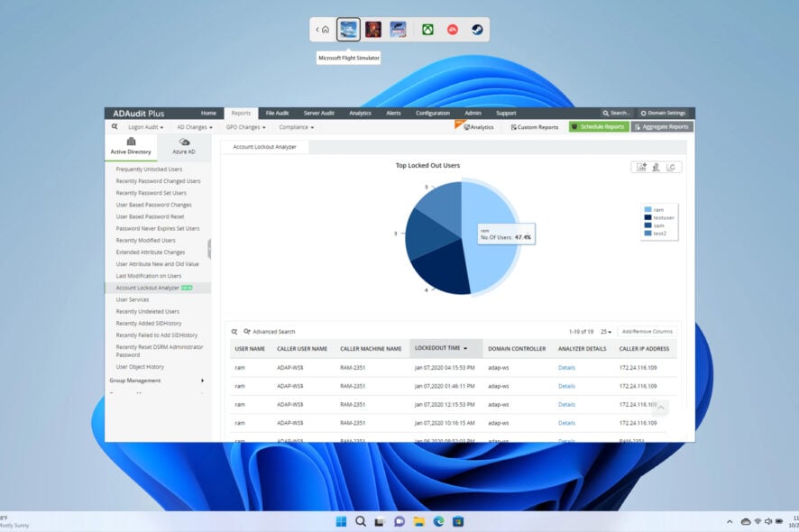
Task: Switch to the File Audit menu
Action: click(278, 113)
